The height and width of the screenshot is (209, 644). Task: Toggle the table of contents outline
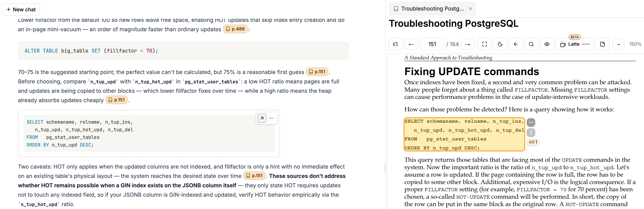(x=395, y=44)
